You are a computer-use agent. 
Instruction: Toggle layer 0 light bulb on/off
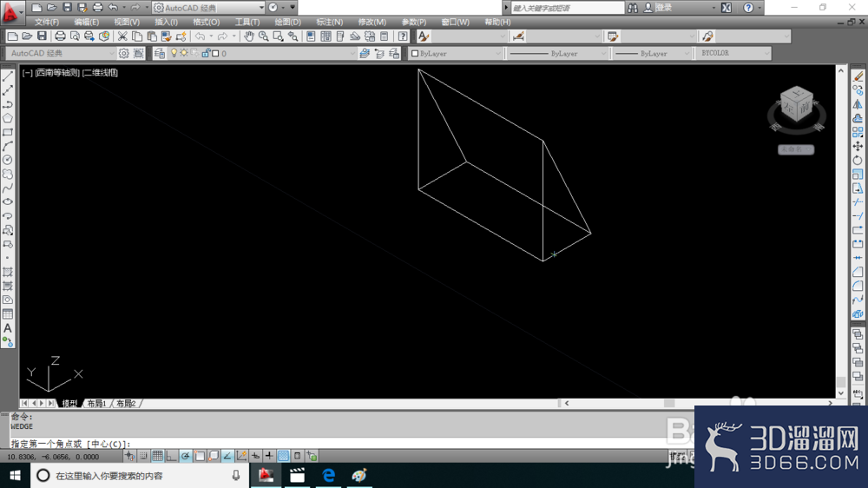point(174,53)
